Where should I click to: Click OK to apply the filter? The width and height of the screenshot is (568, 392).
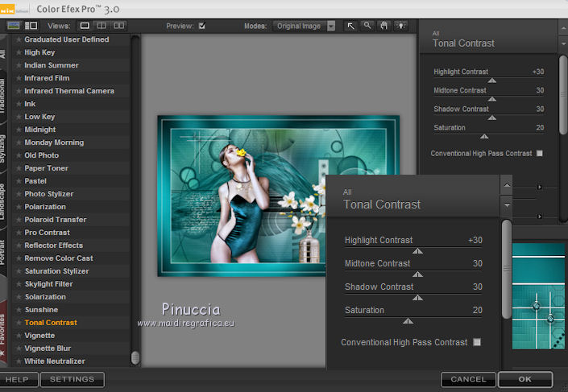(525, 379)
